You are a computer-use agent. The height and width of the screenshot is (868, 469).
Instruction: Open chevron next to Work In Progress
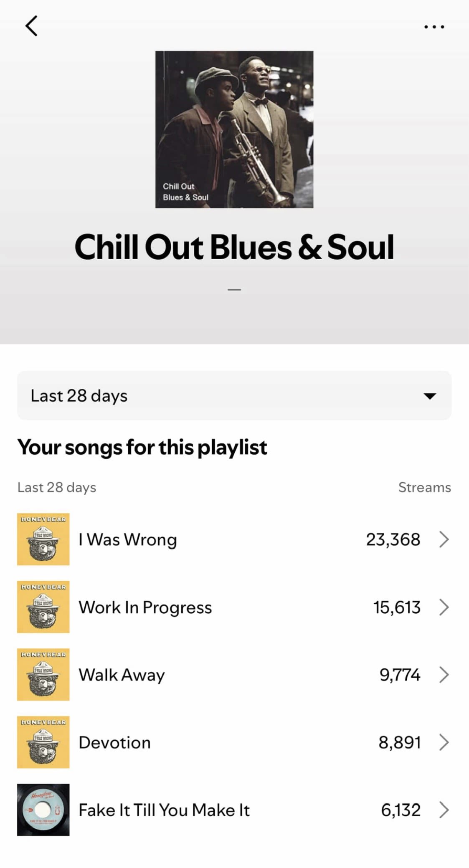coord(444,607)
